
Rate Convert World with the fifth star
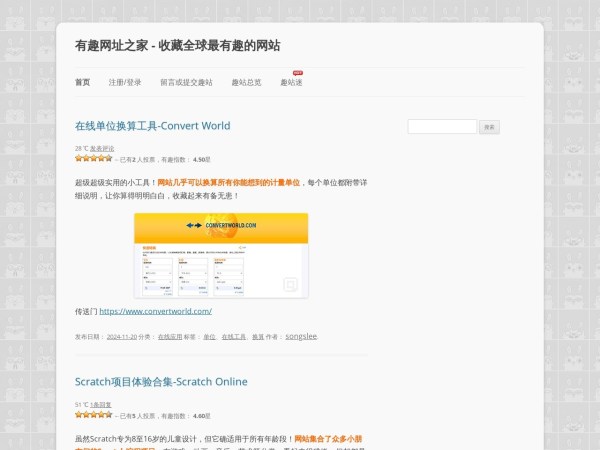(x=108, y=158)
